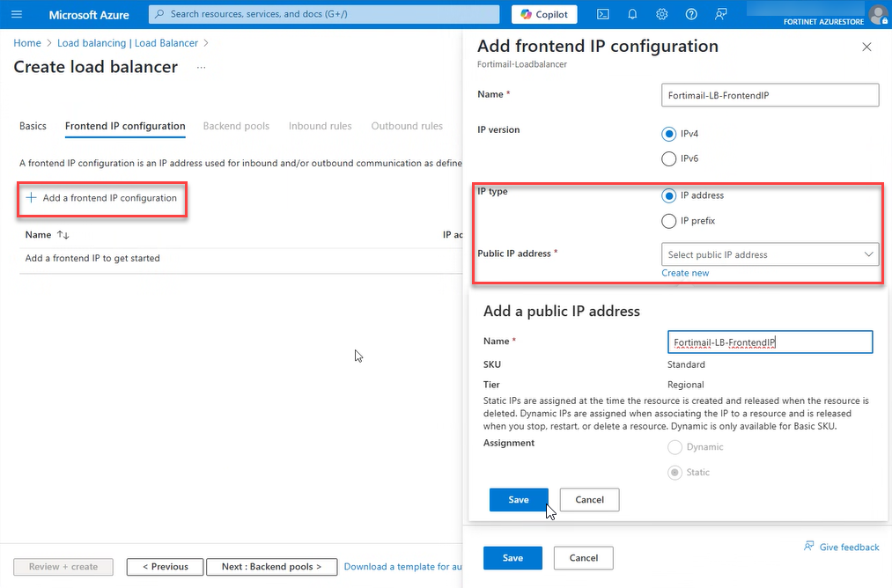892x588 pixels.
Task: Save the new public IP address
Action: [519, 500]
